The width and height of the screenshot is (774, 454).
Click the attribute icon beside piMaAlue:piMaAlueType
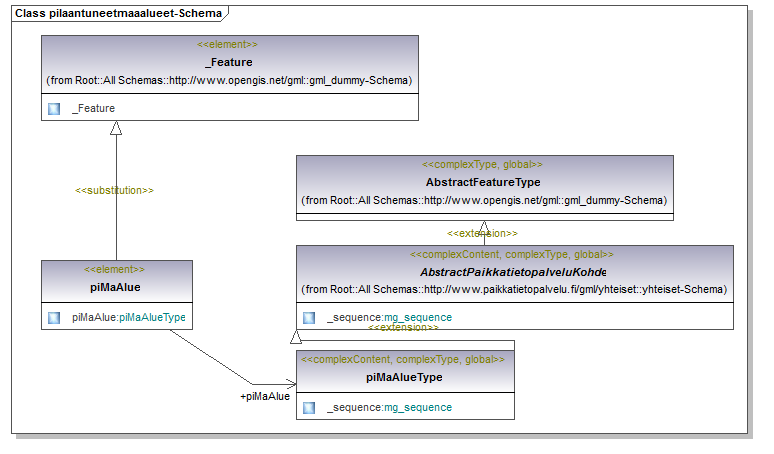pyautogui.click(x=54, y=318)
